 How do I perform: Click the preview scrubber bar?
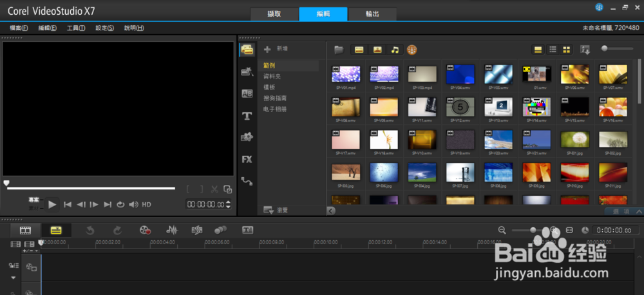(91, 189)
